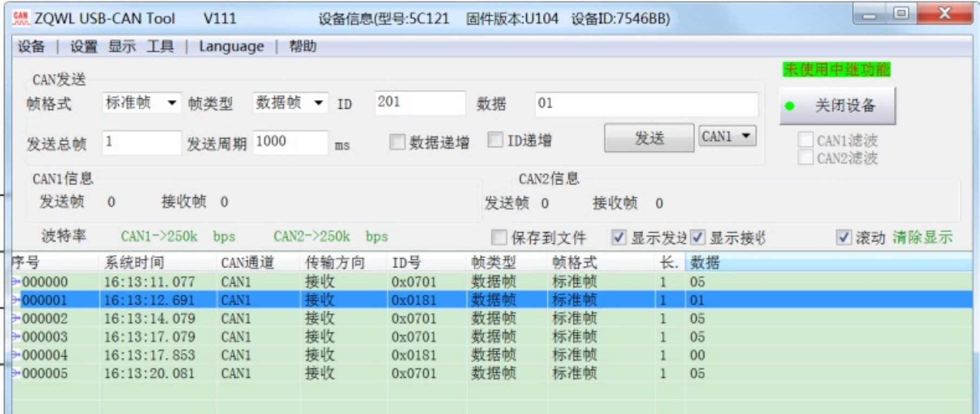Viewport: 980px width, 414px height.
Task: Click the row icon of entry 000005
Action: click(16, 373)
